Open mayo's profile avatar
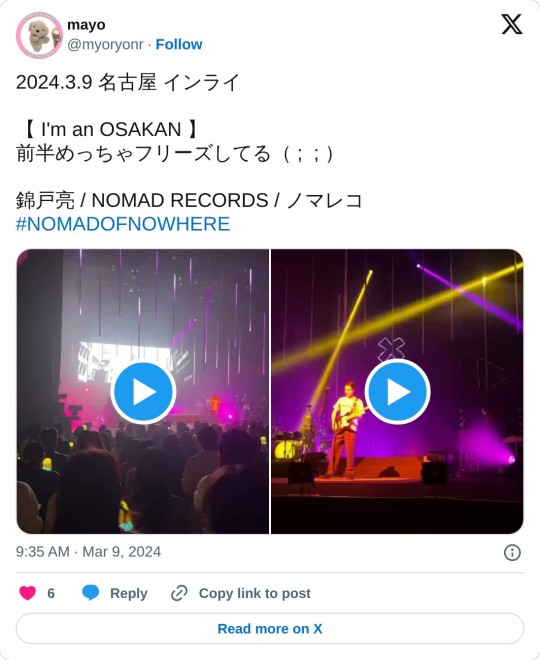This screenshot has height=660, width=540. (x=39, y=35)
